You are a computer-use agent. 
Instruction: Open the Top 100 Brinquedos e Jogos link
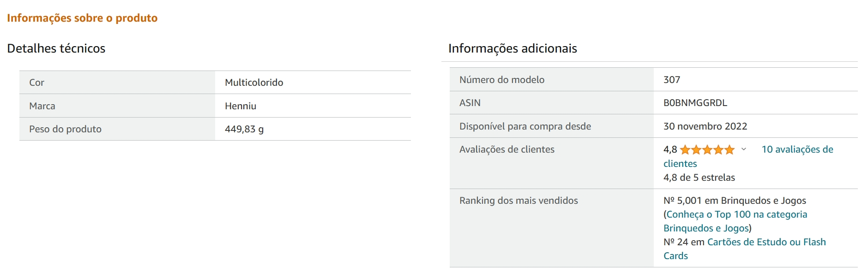point(736,214)
